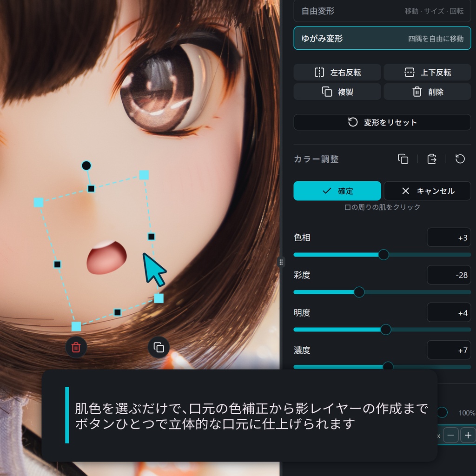476x476 pixels.
Task: Select the bottom-right corner warp handle
Action: 159,298
